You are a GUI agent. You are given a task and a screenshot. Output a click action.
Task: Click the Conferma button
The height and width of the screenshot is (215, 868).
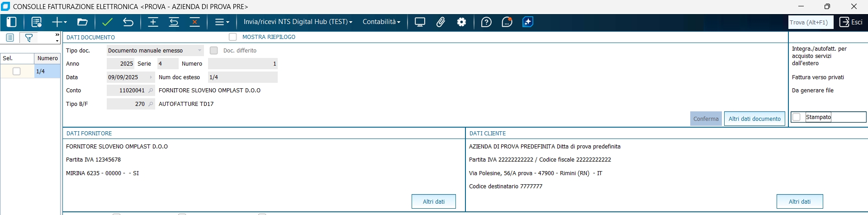tap(706, 119)
